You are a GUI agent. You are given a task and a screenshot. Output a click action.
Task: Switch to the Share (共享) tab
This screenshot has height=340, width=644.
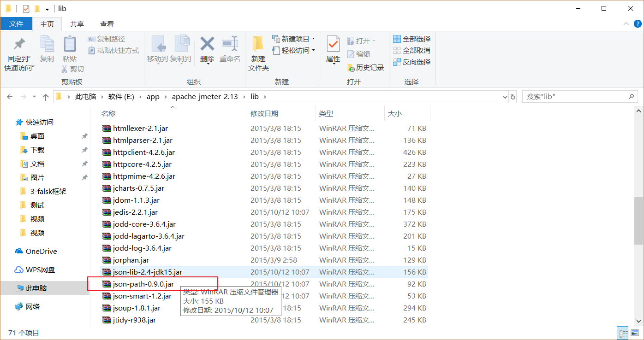pyautogui.click(x=77, y=24)
